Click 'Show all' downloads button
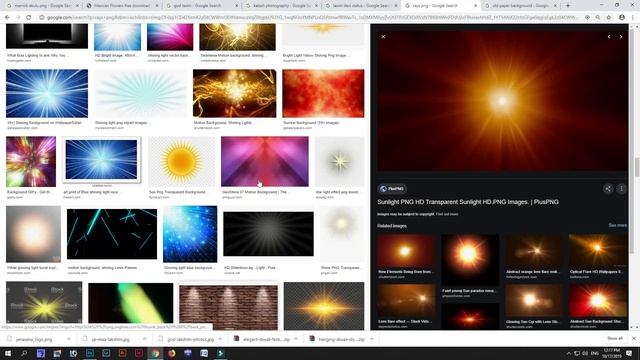Viewport: 640px width, 360px height. pyautogui.click(x=615, y=338)
